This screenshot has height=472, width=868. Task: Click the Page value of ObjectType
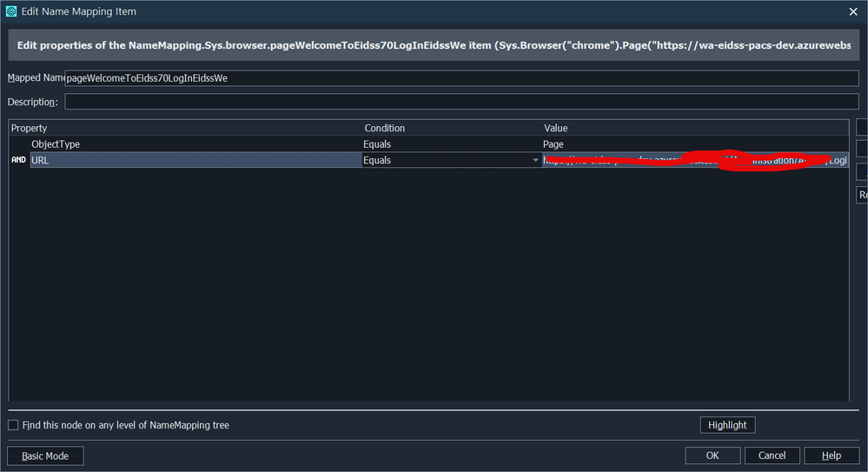pyautogui.click(x=553, y=144)
